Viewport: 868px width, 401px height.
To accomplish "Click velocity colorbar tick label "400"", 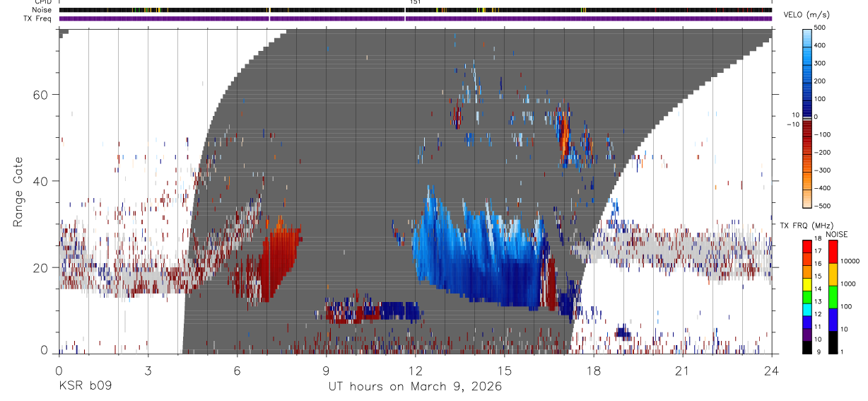I will [821, 46].
